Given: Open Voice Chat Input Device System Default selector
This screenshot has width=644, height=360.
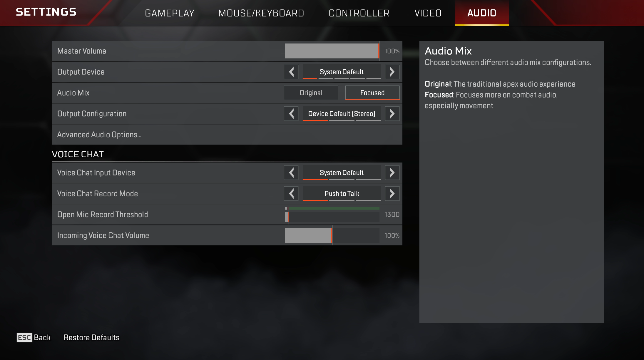Looking at the screenshot, I should pyautogui.click(x=342, y=173).
